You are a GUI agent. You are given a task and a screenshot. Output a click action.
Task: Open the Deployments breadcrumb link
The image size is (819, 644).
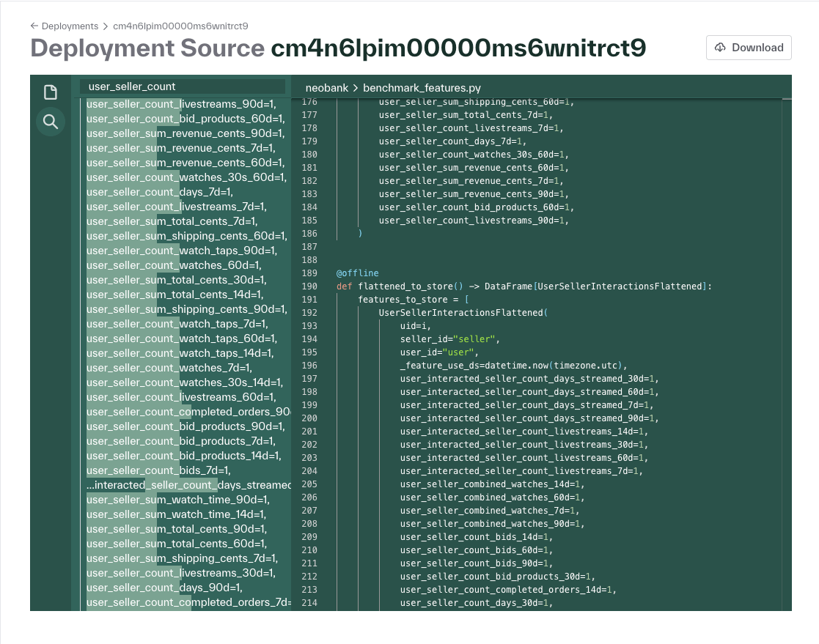tap(70, 26)
